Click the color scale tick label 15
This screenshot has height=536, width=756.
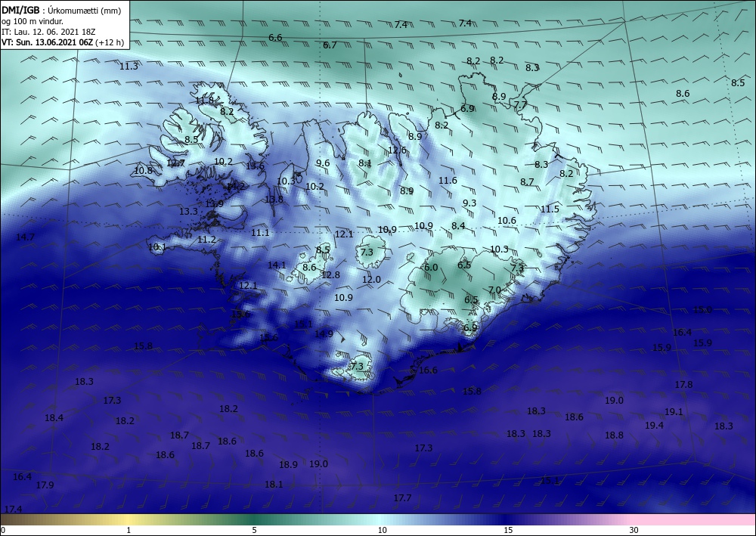point(508,530)
